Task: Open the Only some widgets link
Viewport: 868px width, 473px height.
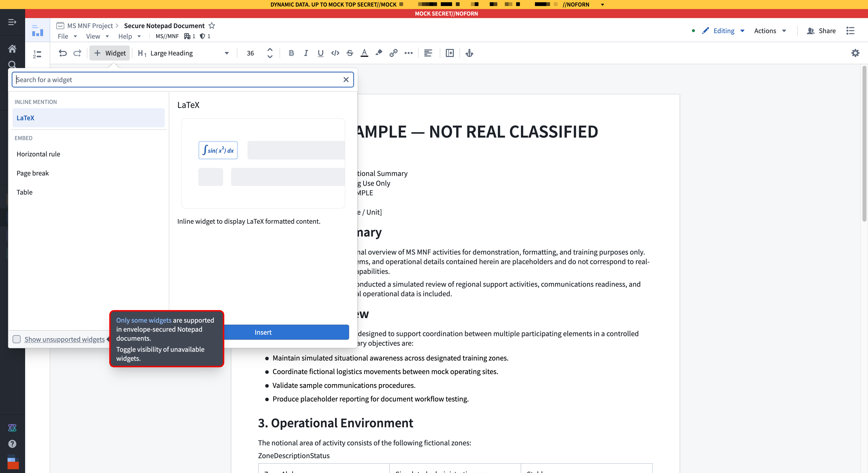Action: click(144, 320)
